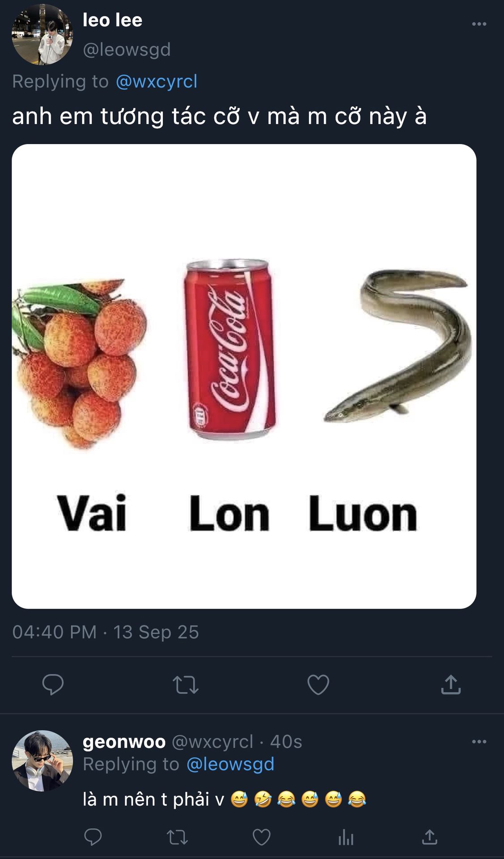Viewport: 504px width, 859px height.
Task: Reply to geonwoo's comment
Action: pos(93,837)
